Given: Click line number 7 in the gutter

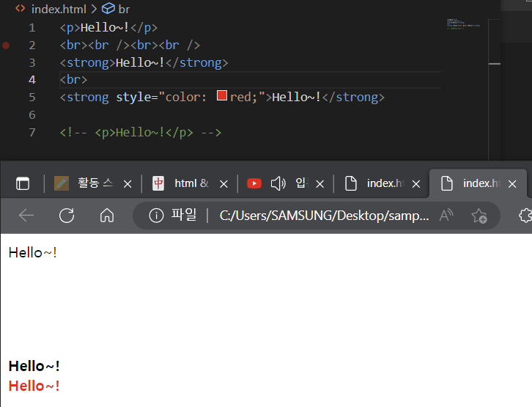Looking at the screenshot, I should 32,133.
